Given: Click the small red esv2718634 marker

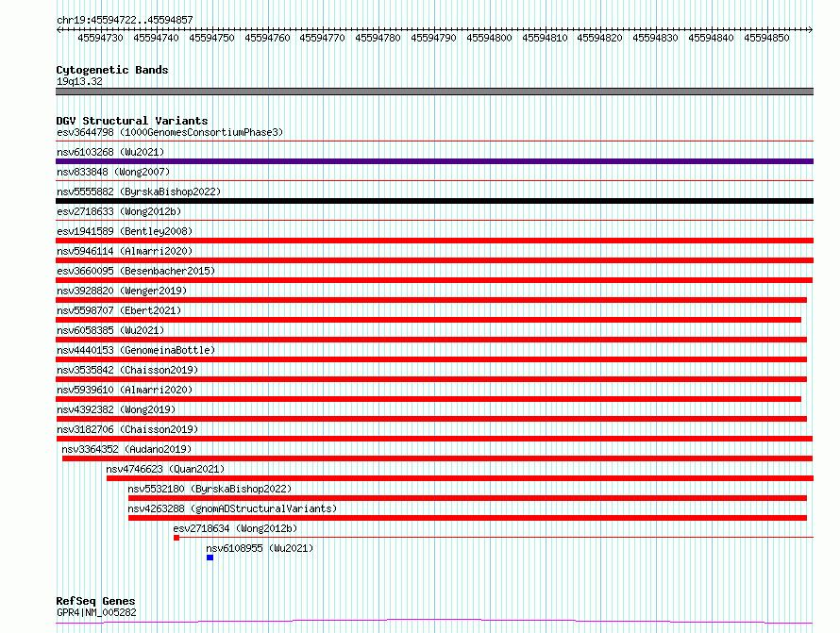Looking at the screenshot, I should (x=176, y=538).
